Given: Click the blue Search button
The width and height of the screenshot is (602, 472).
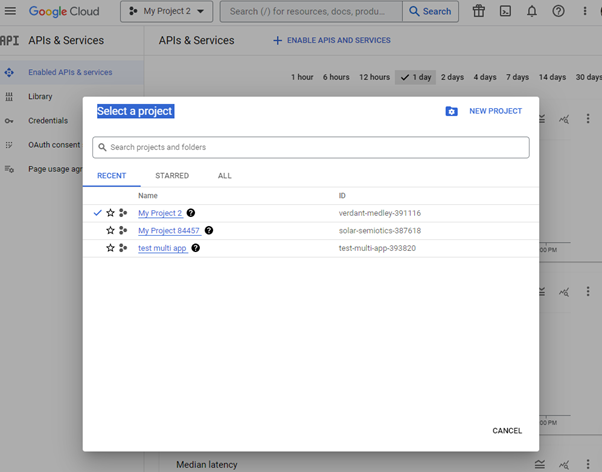Looking at the screenshot, I should (430, 12).
